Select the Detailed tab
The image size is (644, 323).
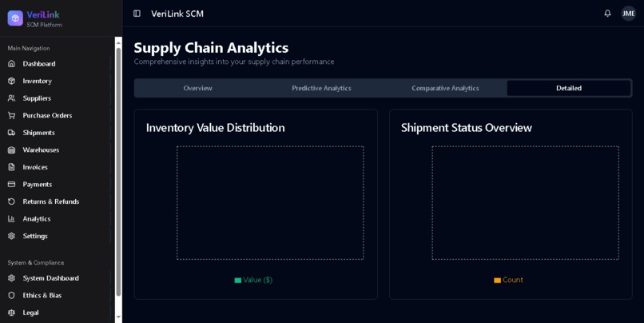pos(569,88)
